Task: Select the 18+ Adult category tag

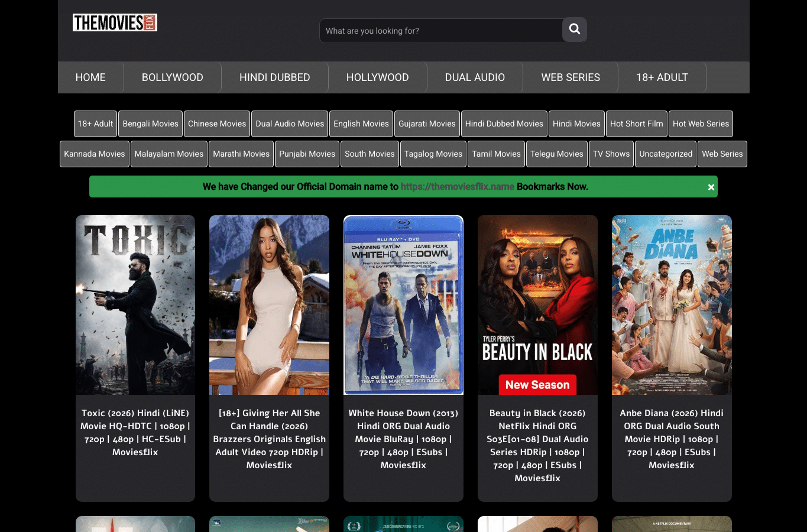Action: click(95, 124)
